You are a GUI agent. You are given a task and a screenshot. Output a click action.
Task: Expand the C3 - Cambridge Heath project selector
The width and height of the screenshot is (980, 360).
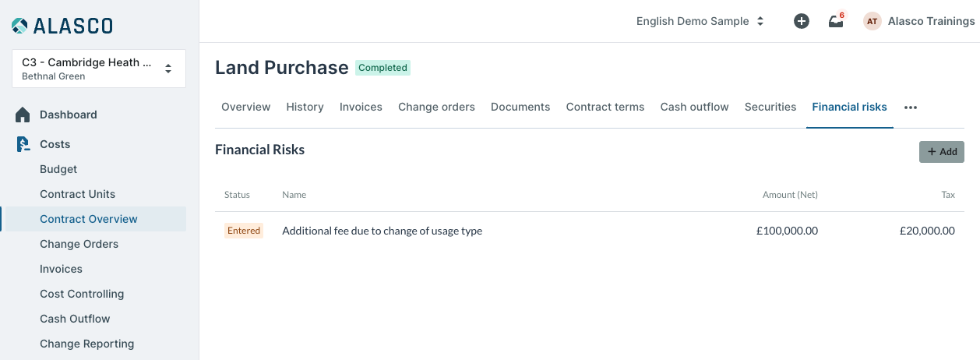[99, 69]
